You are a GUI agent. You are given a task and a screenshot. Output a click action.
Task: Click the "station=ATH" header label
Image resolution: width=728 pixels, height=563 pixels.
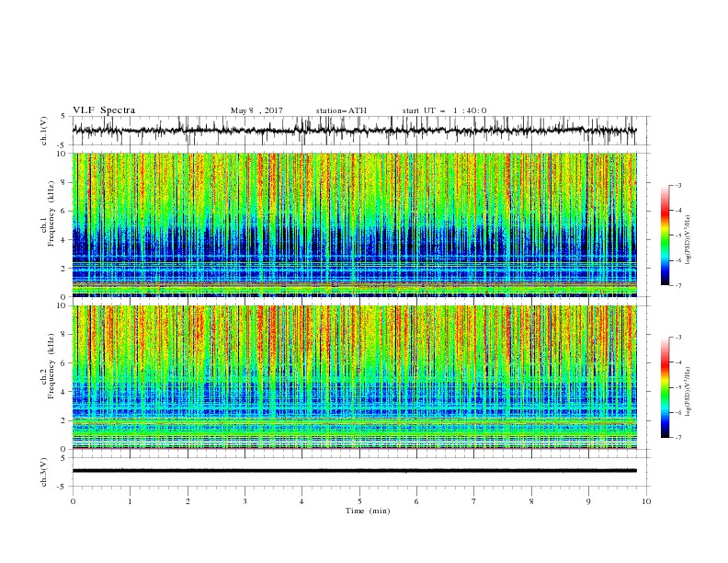pyautogui.click(x=341, y=110)
